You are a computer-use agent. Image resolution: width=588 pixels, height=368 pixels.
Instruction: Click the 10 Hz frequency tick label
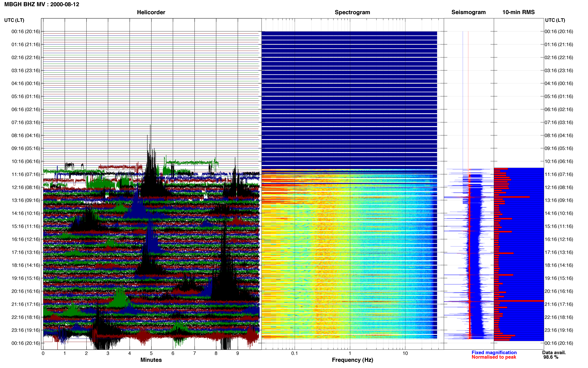405,353
